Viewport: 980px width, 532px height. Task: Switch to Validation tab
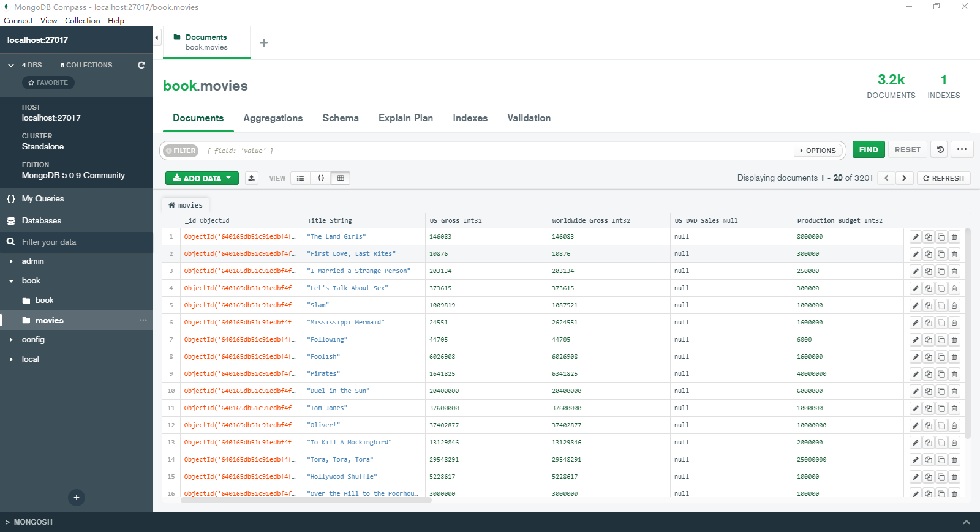[529, 118]
